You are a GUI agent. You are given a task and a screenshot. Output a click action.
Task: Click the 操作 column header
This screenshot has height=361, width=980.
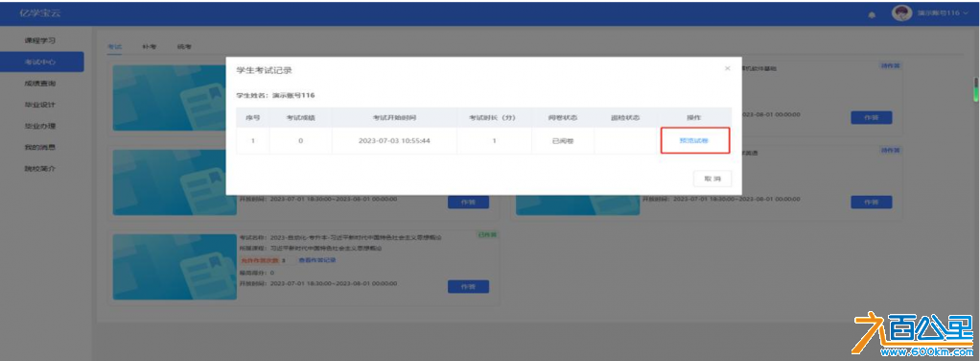click(693, 118)
